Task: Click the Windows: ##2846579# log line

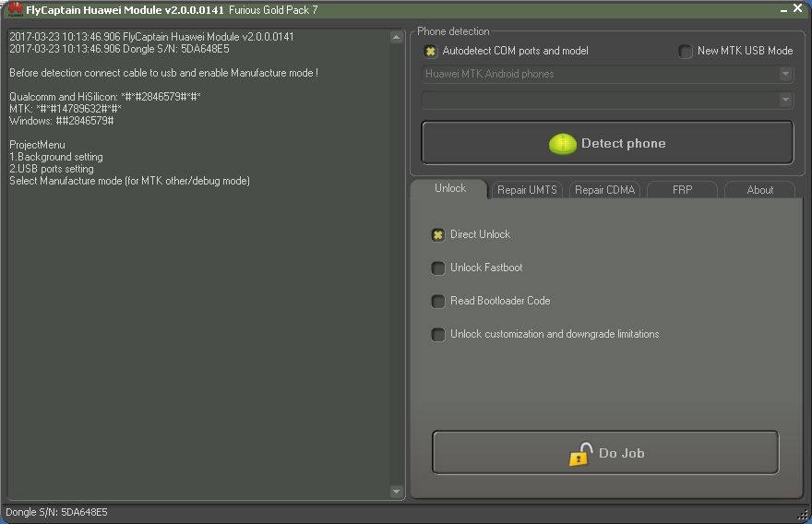Action: (62, 121)
